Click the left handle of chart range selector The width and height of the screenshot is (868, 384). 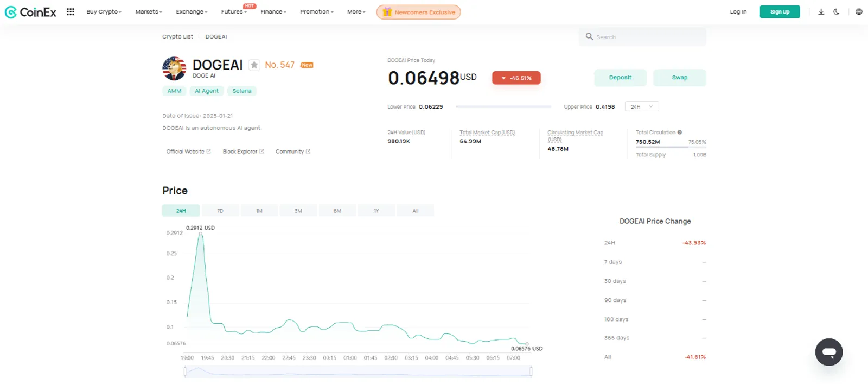[x=185, y=372]
